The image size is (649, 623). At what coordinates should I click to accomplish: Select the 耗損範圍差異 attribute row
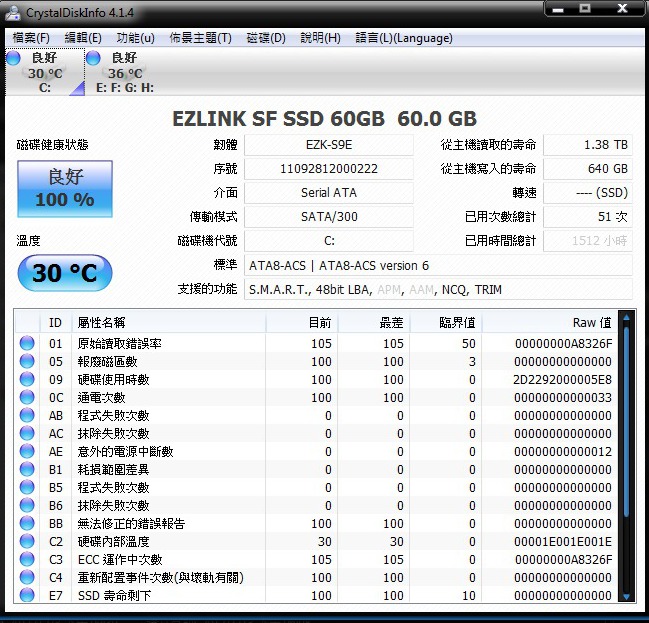pos(317,469)
